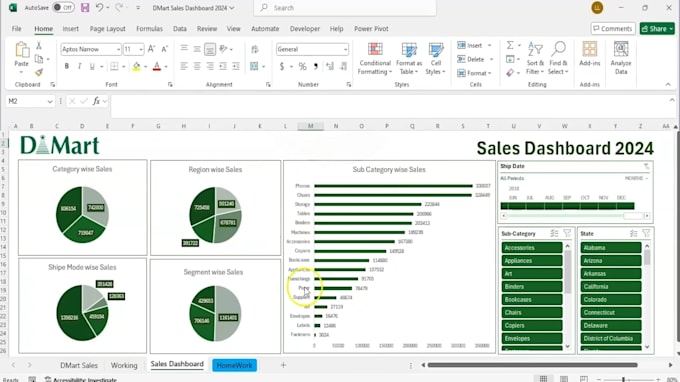
Task: Open the DMart Sales sheet
Action: pos(79,365)
